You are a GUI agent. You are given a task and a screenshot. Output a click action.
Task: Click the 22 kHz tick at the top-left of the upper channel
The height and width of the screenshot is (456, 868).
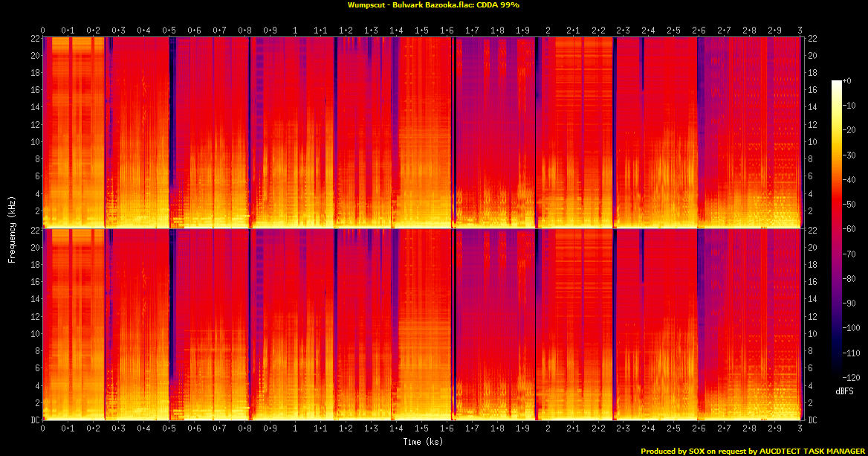click(x=35, y=38)
